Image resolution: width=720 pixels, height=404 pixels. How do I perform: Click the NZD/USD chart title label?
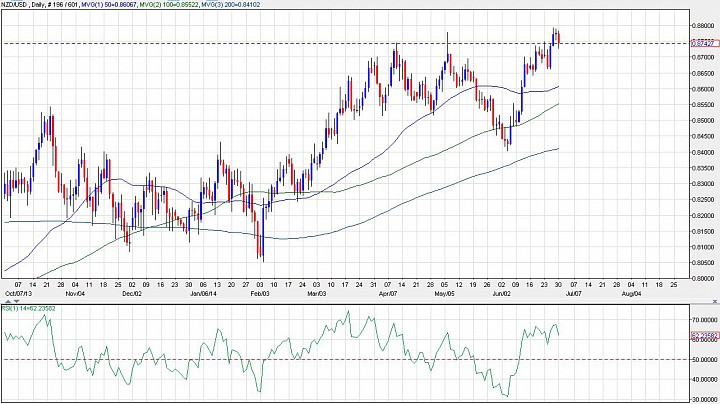pyautogui.click(x=15, y=4)
